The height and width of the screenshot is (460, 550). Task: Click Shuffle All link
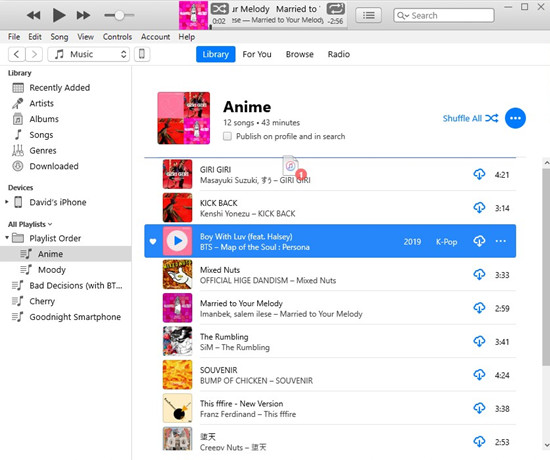pos(470,118)
